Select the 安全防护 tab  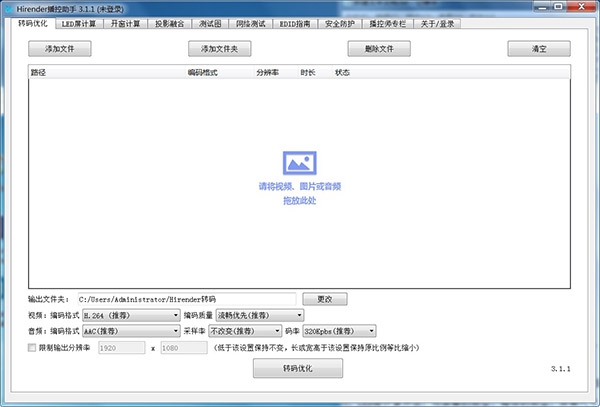point(339,24)
